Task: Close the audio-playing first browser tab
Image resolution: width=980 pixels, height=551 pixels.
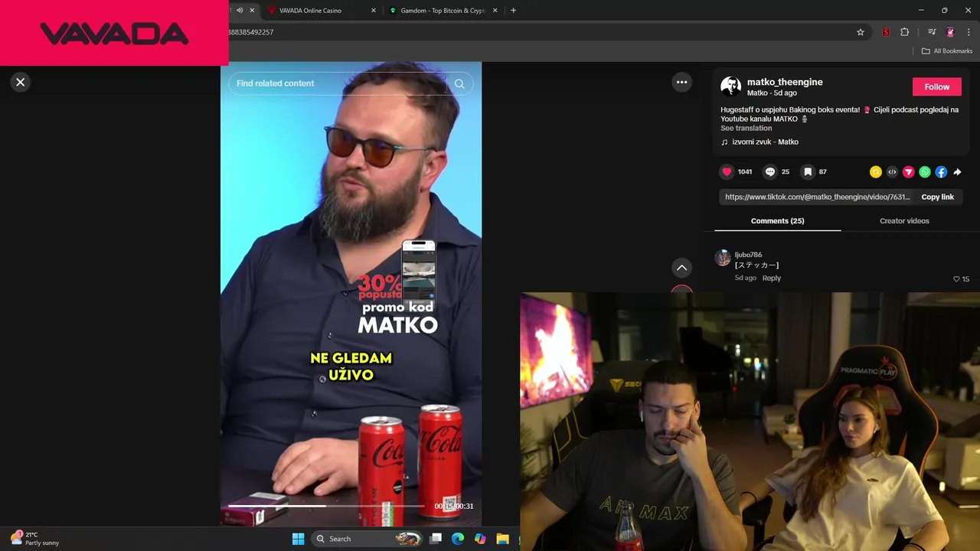Action: 252,11
